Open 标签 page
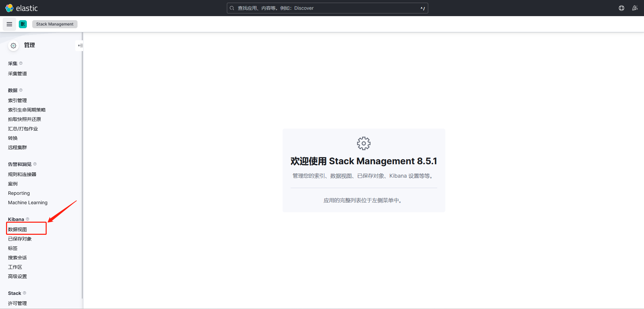The height and width of the screenshot is (309, 644). coord(13,248)
